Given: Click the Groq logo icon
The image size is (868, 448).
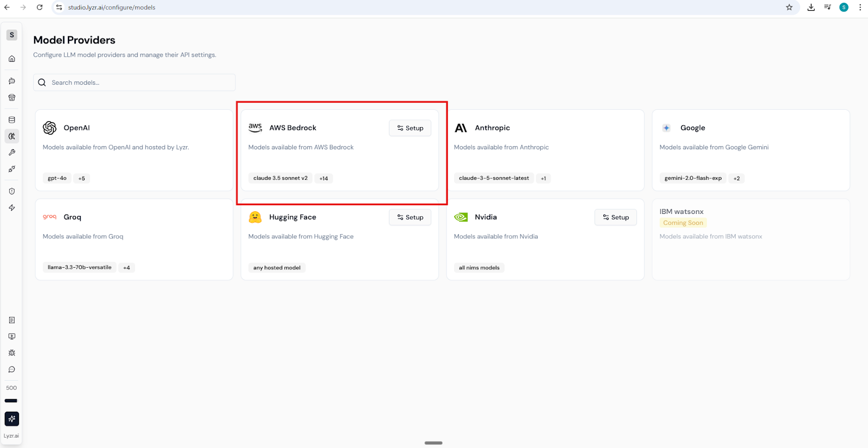Looking at the screenshot, I should pos(50,217).
